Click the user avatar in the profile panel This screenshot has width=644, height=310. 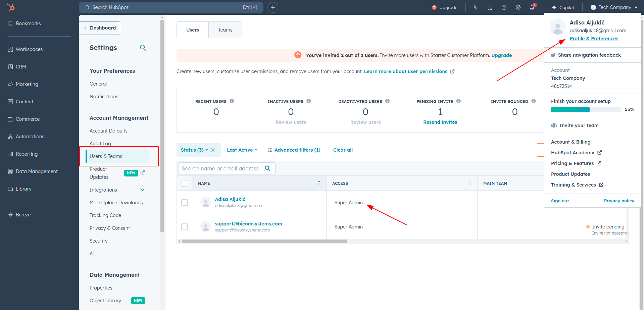(x=558, y=27)
